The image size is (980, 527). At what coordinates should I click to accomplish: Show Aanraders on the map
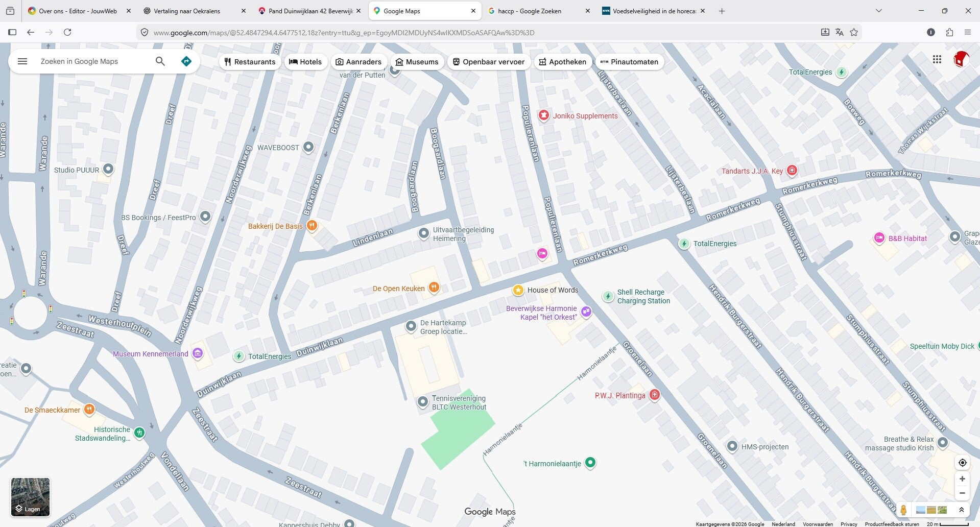358,62
